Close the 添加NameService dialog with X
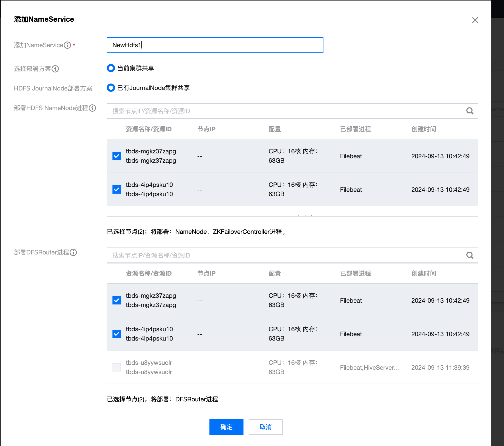 [x=475, y=20]
